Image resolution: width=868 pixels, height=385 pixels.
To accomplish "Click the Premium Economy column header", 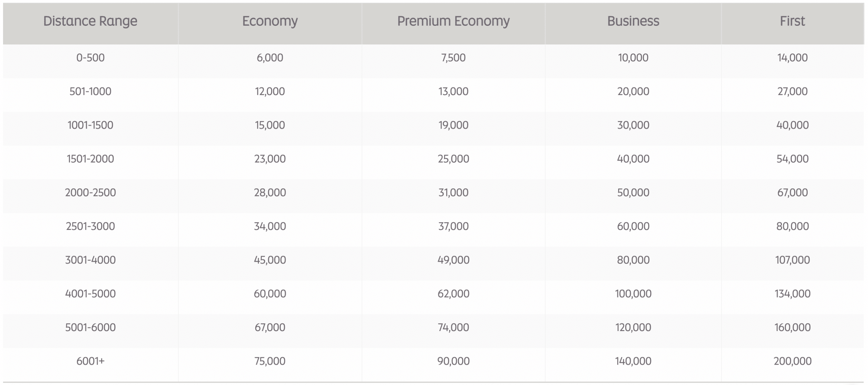I will [453, 21].
